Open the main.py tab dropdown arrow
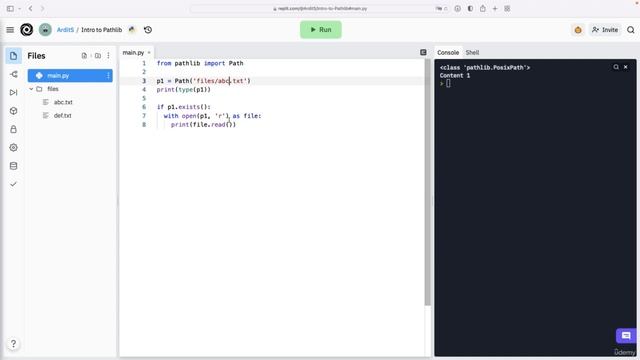Viewport: 640px width, 360px height. (x=149, y=53)
